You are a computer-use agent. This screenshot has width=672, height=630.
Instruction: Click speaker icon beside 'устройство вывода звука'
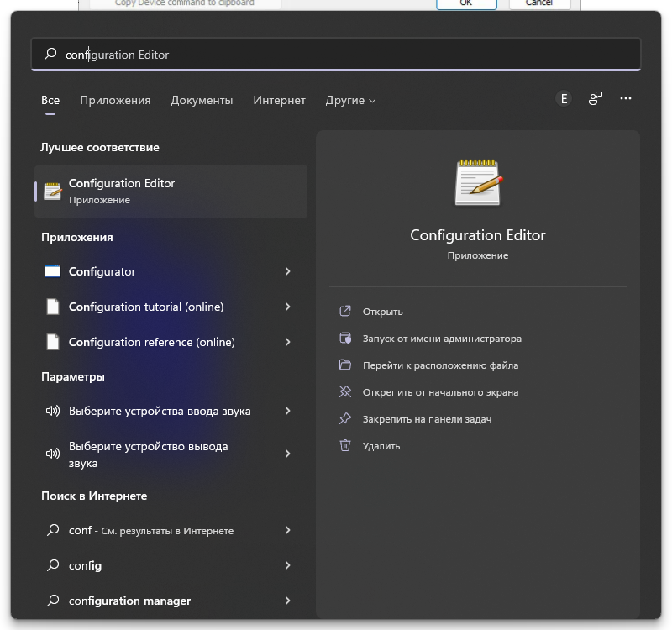click(53, 454)
